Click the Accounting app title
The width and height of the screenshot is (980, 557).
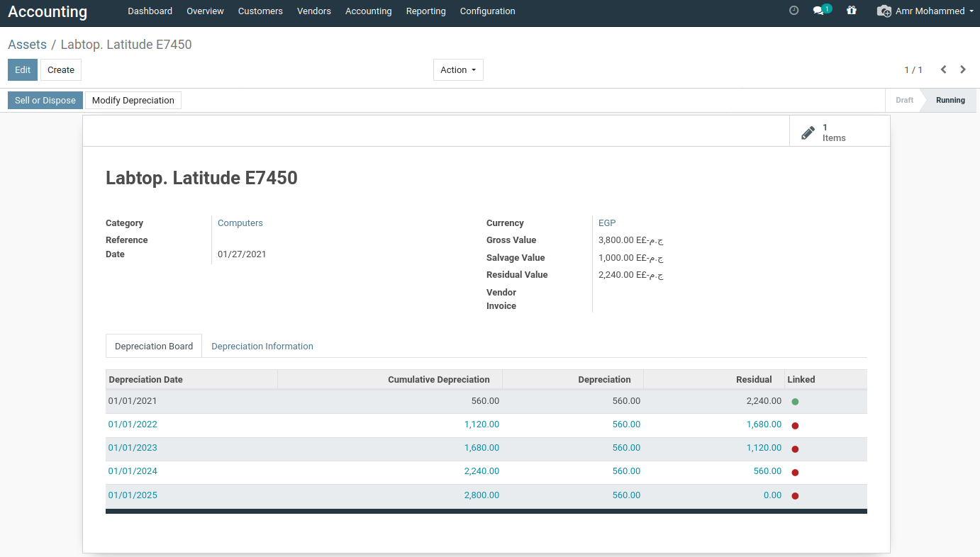48,12
